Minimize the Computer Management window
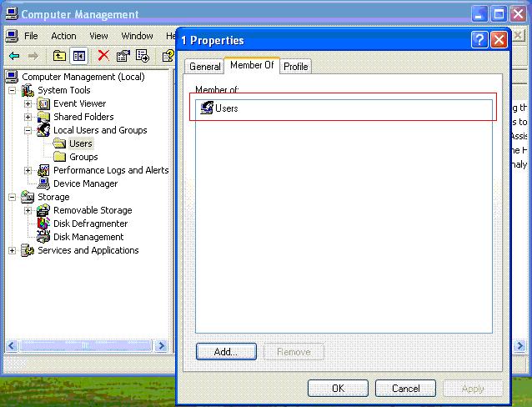Viewport: 532px width, 407px height. pyautogui.click(x=479, y=14)
